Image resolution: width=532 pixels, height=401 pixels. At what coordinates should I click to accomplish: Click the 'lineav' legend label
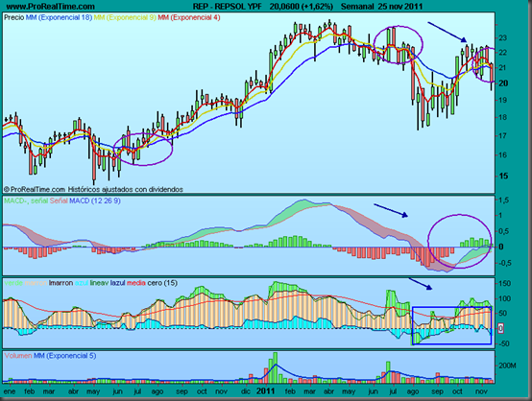pyautogui.click(x=99, y=283)
